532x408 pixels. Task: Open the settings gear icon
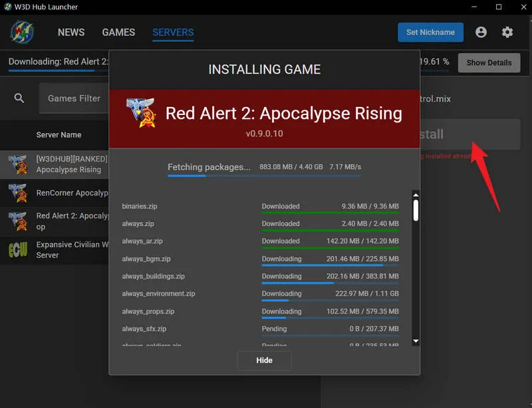(x=507, y=32)
